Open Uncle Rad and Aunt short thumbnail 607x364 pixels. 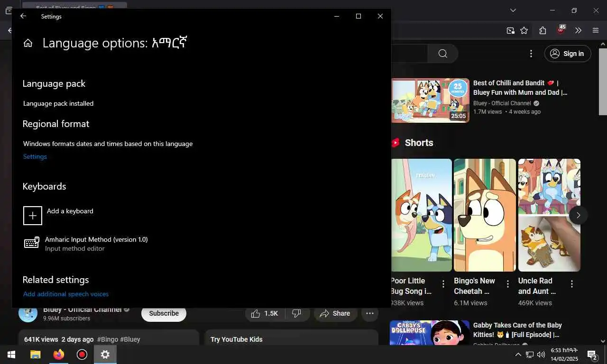pos(549,215)
